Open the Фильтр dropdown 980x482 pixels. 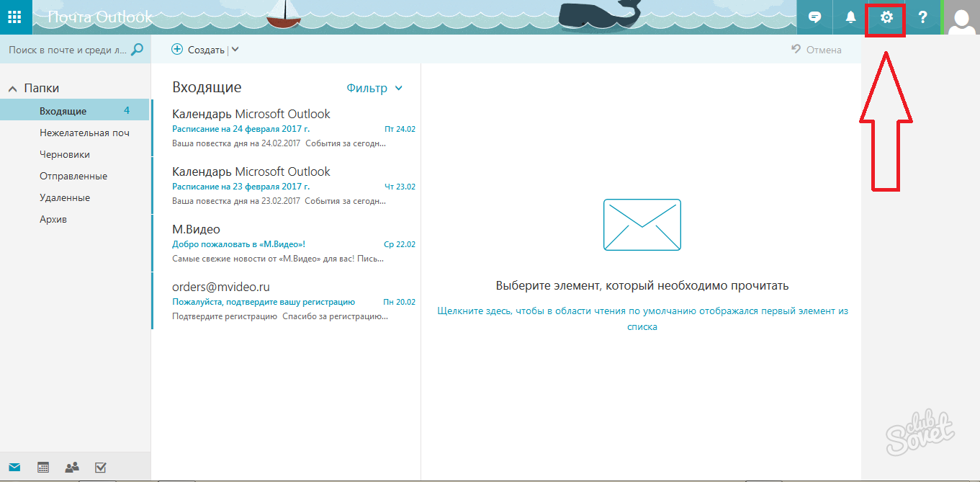[374, 88]
